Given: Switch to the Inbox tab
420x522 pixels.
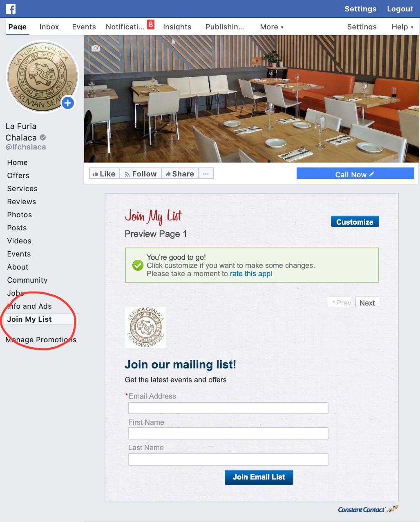Looking at the screenshot, I should click(49, 27).
